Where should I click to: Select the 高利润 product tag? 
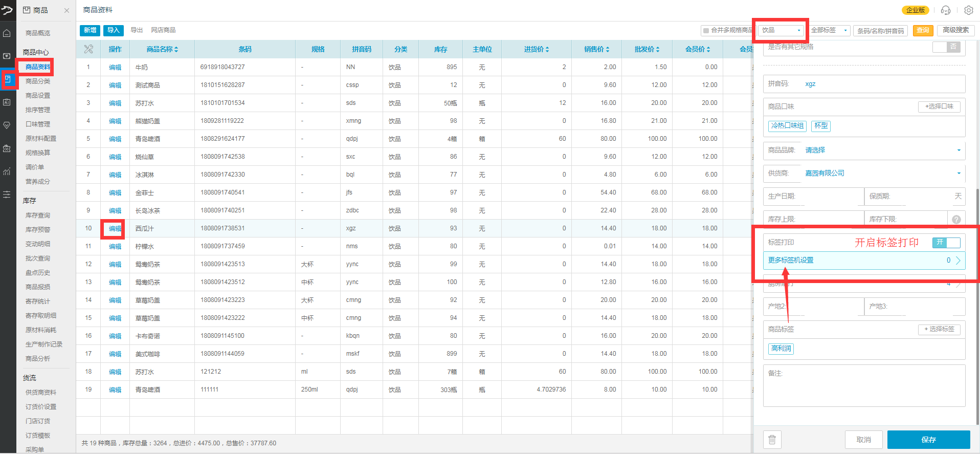[x=781, y=349]
